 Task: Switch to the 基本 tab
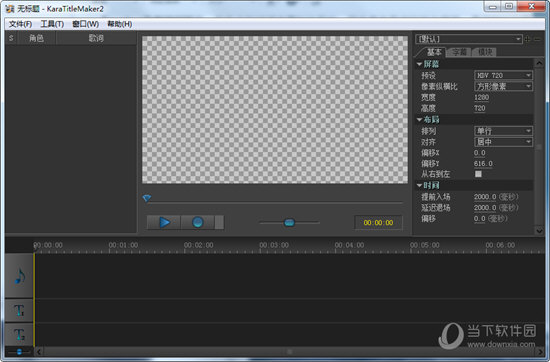434,52
